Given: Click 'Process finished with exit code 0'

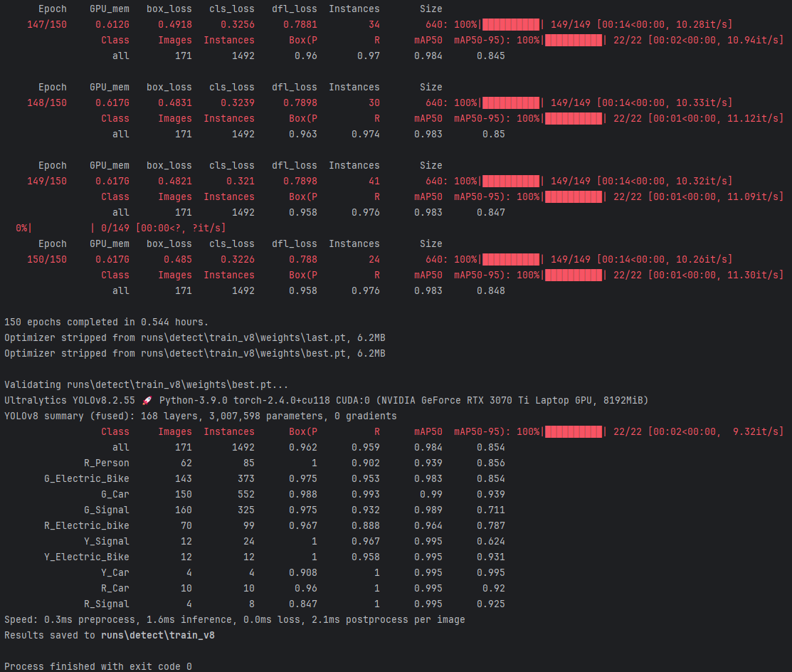Looking at the screenshot, I should pos(98,666).
